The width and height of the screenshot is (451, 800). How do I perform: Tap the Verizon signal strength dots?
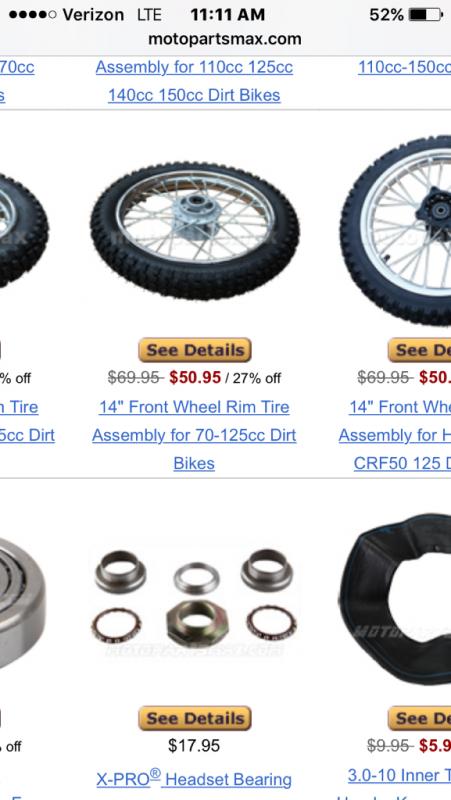pyautogui.click(x=33, y=14)
